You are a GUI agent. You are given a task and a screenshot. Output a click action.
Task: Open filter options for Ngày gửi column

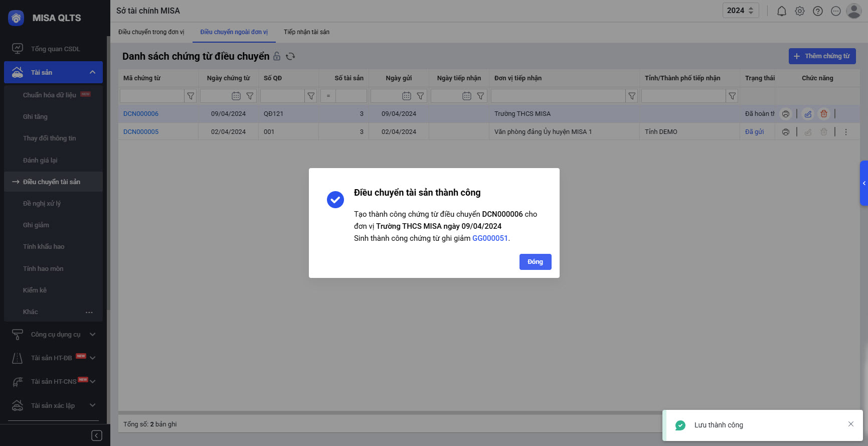(x=420, y=96)
